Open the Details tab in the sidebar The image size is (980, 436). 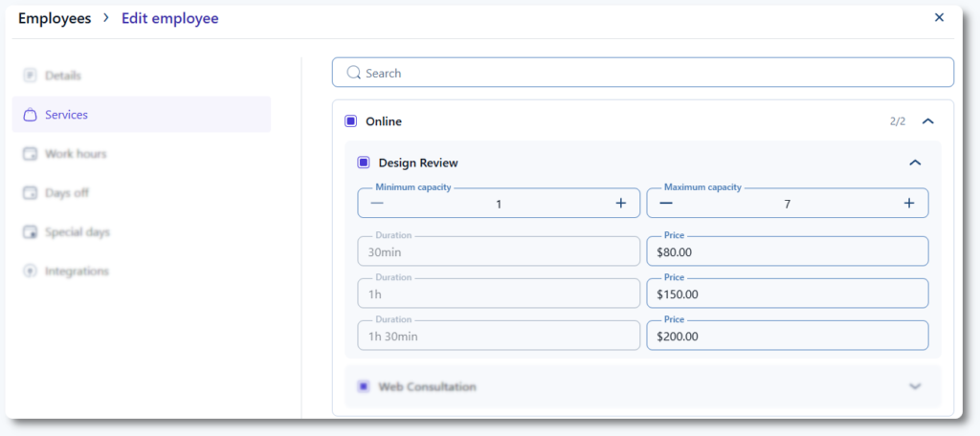pyautogui.click(x=62, y=76)
